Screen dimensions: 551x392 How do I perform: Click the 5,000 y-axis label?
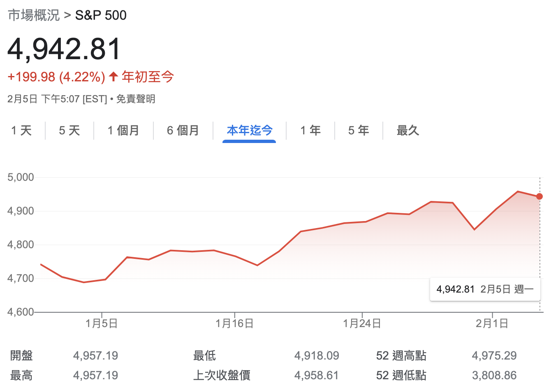coord(21,177)
